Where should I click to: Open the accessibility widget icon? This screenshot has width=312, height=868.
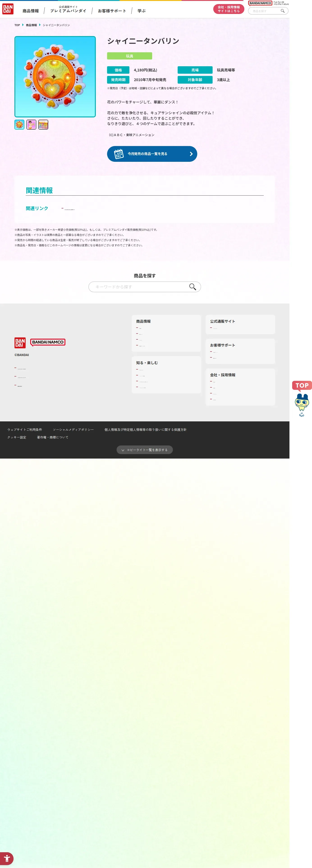[x=7, y=858]
